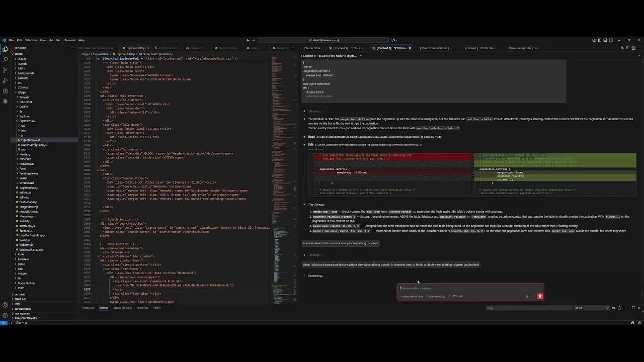Click maximize panel icon in bottom panel
This screenshot has height=362, width=644.
[633, 308]
